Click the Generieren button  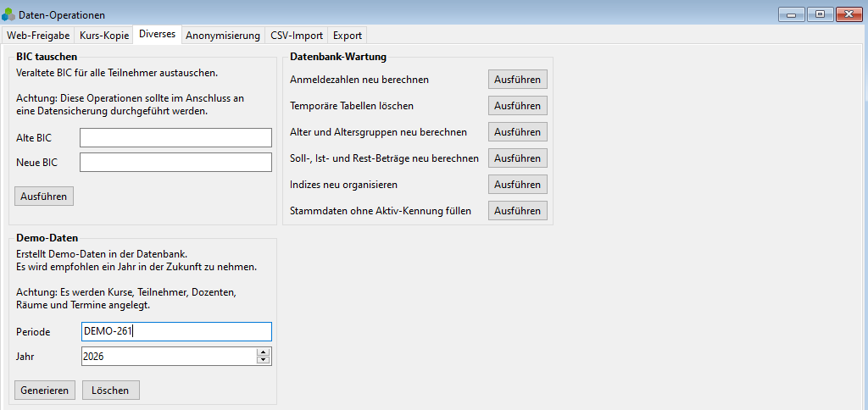(x=44, y=390)
